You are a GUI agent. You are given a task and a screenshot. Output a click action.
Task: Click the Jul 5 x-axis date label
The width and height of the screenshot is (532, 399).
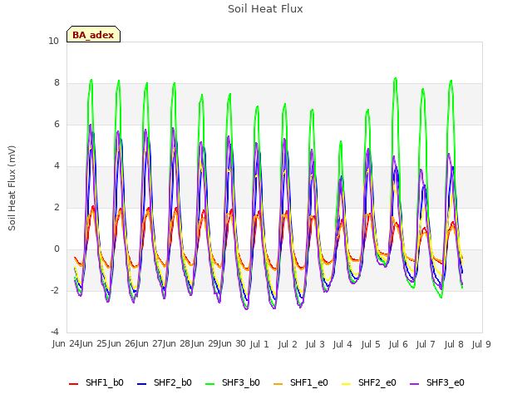[x=371, y=344]
